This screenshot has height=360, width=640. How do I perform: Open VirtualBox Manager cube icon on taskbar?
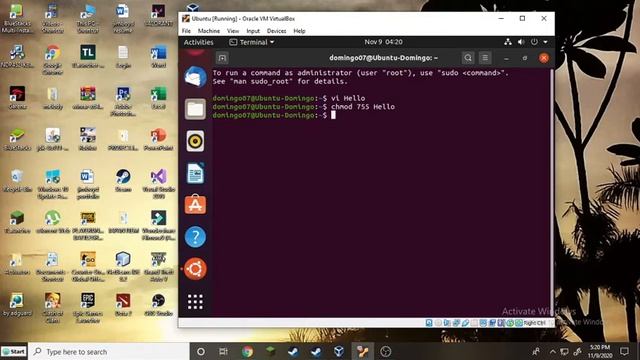tap(339, 351)
